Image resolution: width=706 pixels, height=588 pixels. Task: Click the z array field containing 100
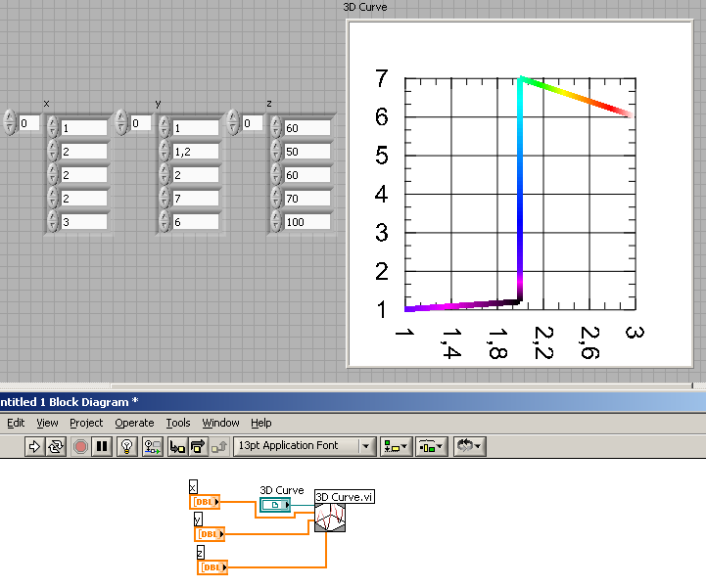306,222
